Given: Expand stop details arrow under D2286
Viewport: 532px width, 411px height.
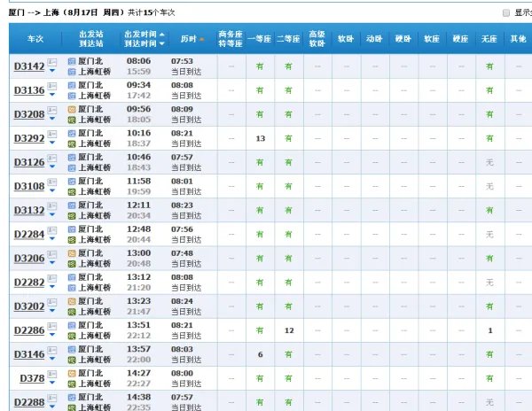Looking at the screenshot, I should pyautogui.click(x=52, y=335).
